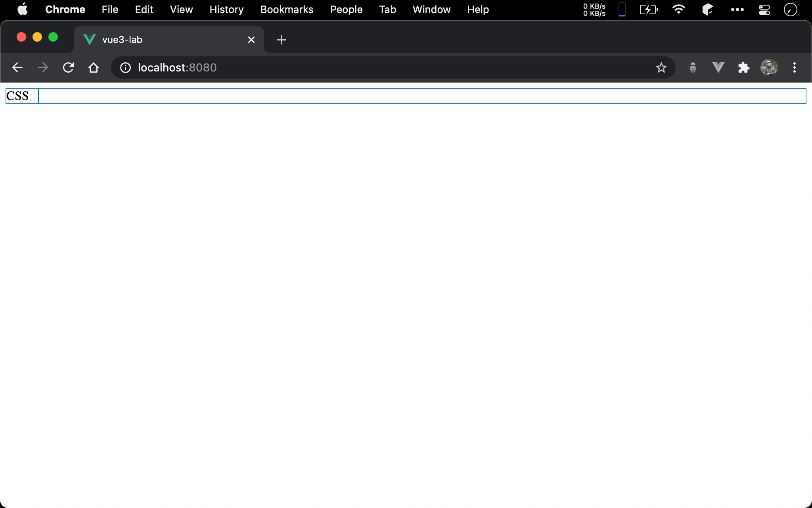Open the View menu
812x508 pixels.
[181, 10]
